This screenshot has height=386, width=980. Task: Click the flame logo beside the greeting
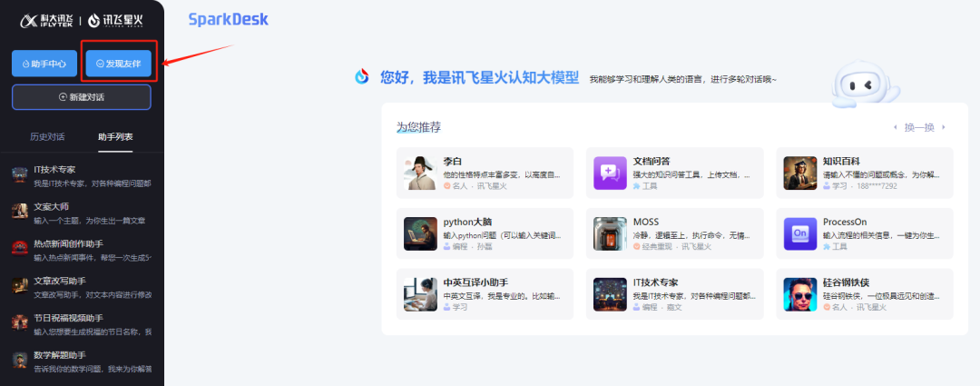pyautogui.click(x=362, y=77)
